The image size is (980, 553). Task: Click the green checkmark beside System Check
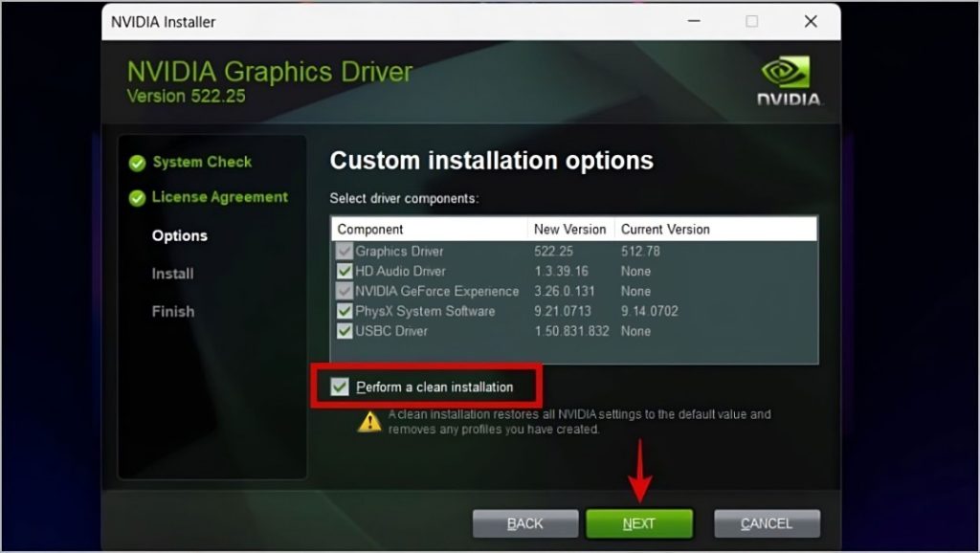pyautogui.click(x=137, y=163)
